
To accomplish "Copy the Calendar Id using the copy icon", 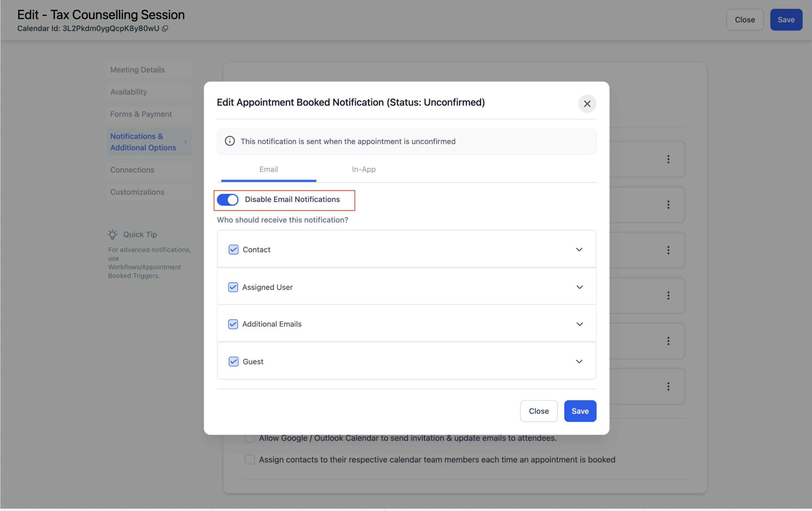I will [x=165, y=28].
